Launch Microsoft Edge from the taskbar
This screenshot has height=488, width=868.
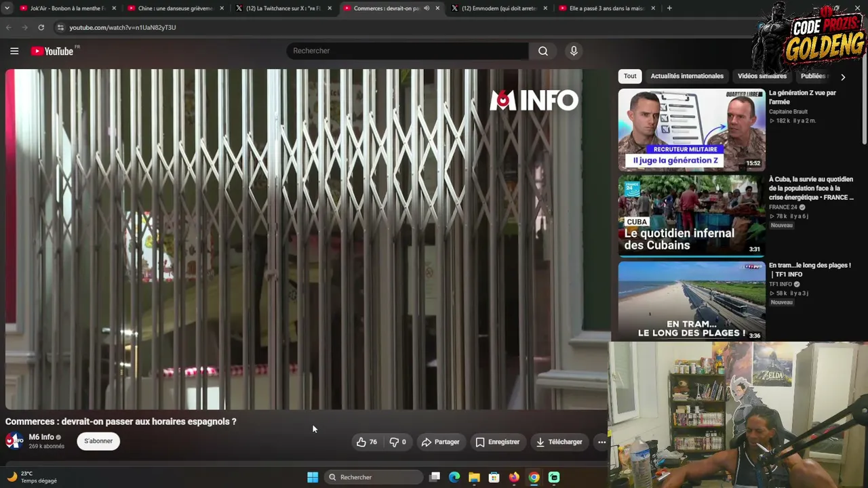pos(454,477)
